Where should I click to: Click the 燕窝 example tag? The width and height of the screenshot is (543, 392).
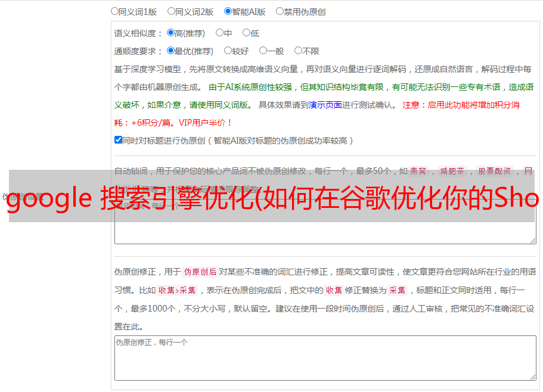[418, 171]
